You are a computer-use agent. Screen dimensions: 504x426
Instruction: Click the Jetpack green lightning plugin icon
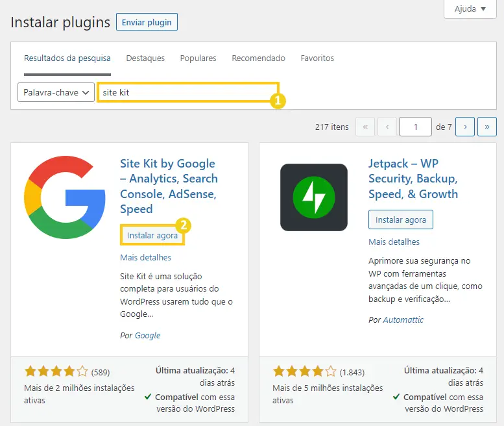pos(314,197)
